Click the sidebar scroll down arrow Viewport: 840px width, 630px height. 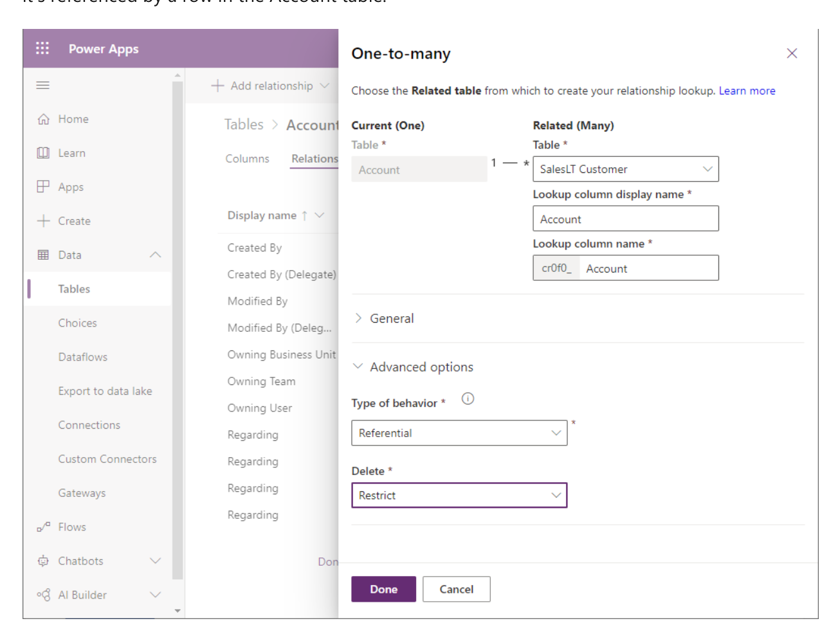tap(178, 611)
